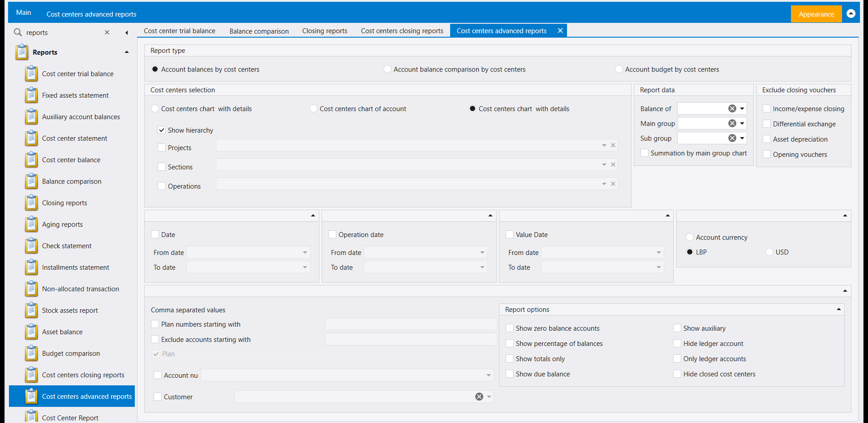Enable the Sections checkbox
Viewport: 868px width, 423px height.
tap(162, 167)
